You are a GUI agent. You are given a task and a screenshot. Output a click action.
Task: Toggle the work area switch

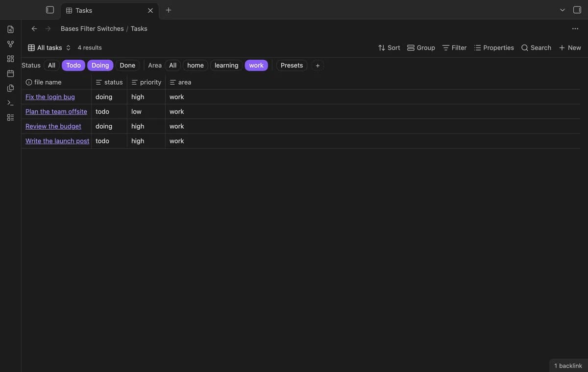pyautogui.click(x=256, y=66)
